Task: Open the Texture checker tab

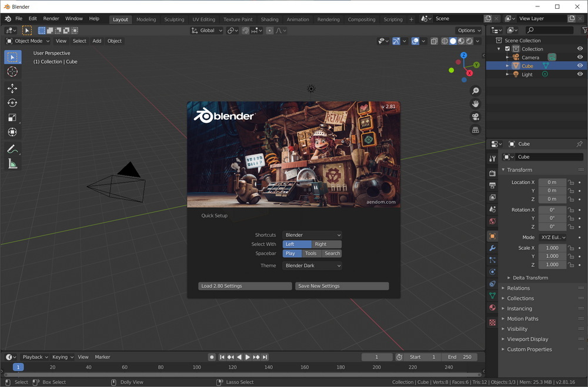Action: [x=492, y=322]
